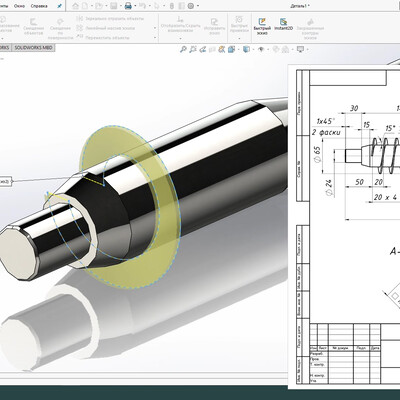Expand the View Settings dropdown arrow
This screenshot has width=400, height=400.
point(307,49)
